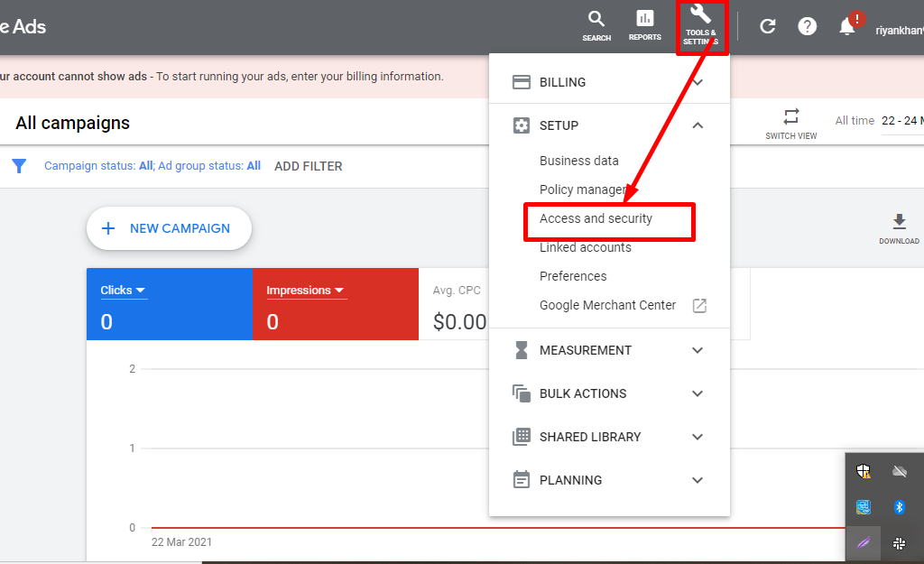Click the Shared Library grid icon
This screenshot has width=924, height=564.
[522, 437]
